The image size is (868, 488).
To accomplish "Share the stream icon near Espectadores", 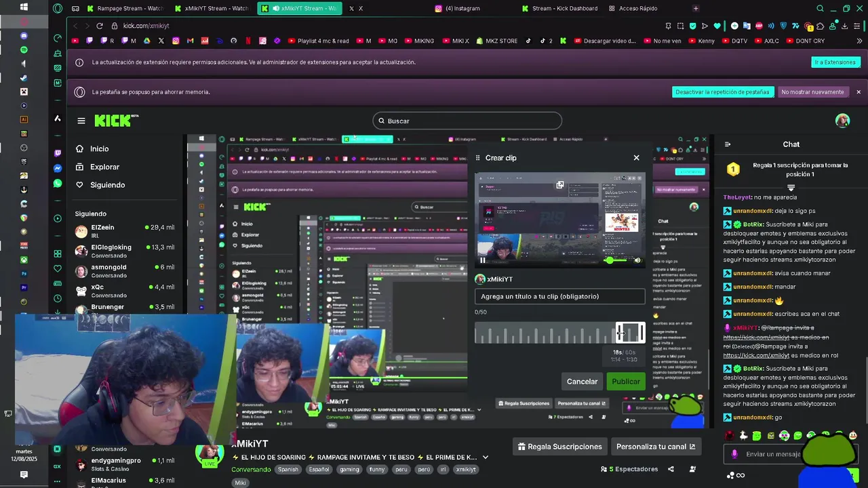I will tap(671, 469).
